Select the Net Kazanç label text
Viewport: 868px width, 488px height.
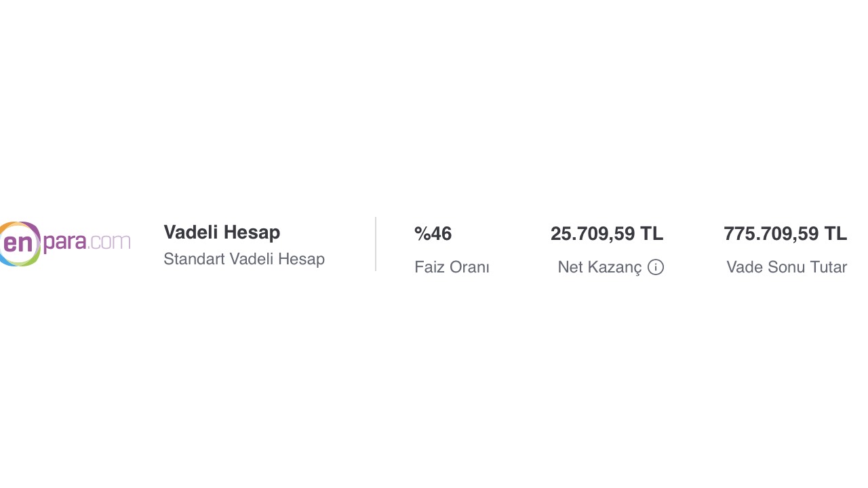tap(599, 267)
